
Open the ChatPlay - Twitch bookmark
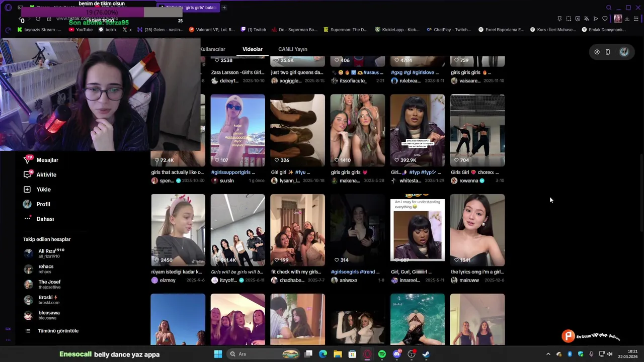(x=449, y=30)
